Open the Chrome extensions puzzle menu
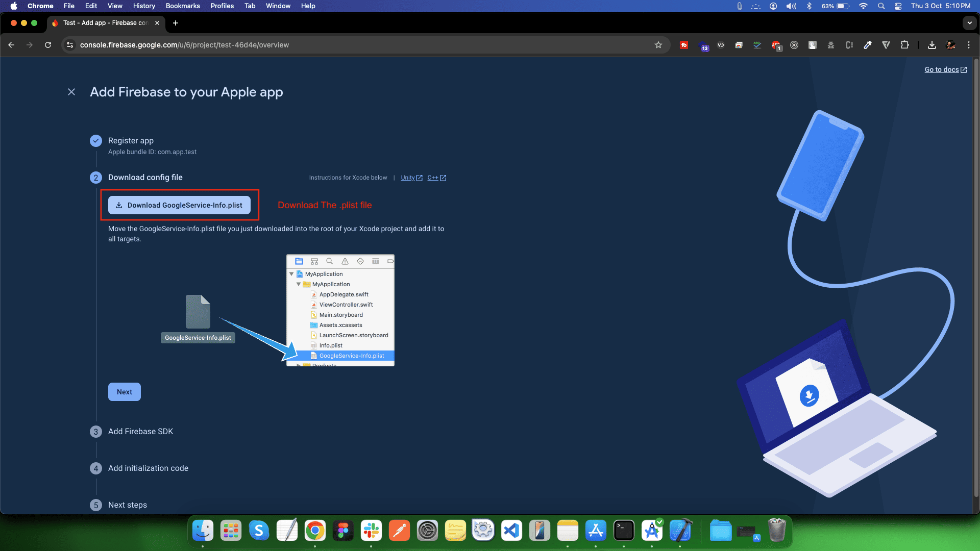 905,45
